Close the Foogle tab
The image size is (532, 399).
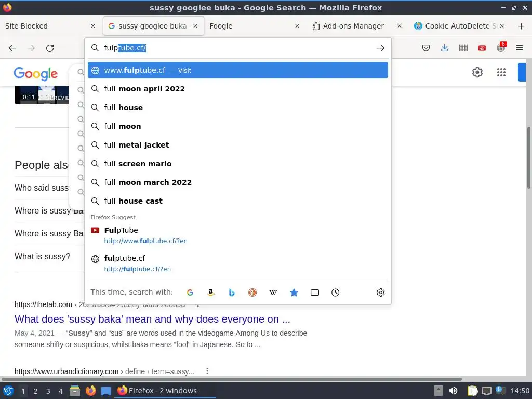[x=297, y=26]
